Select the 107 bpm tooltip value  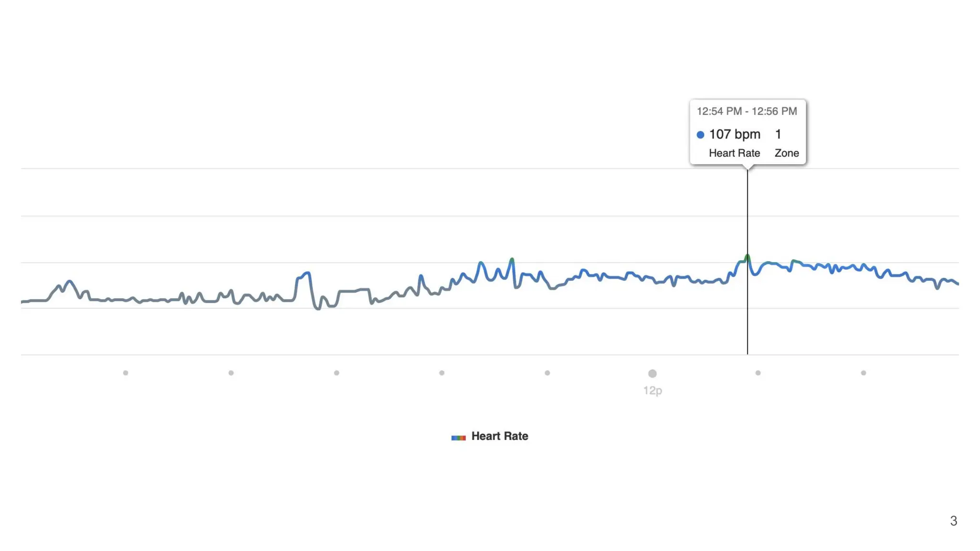[734, 134]
